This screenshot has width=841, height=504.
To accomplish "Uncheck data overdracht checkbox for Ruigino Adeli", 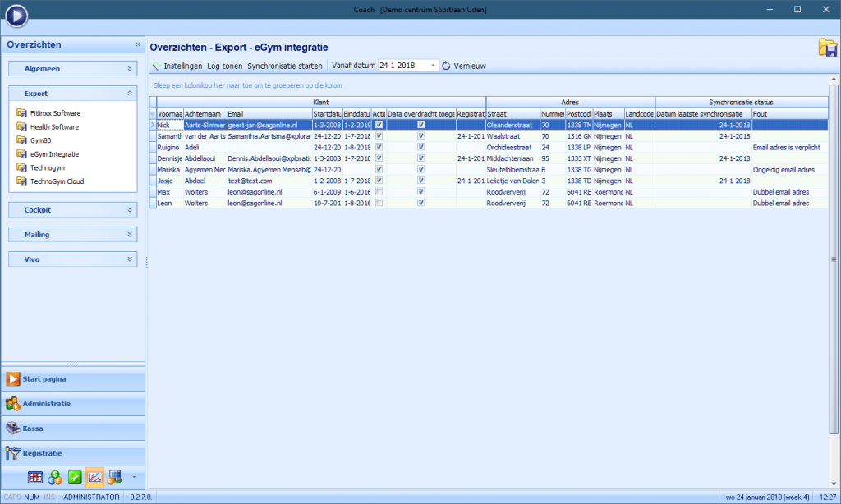I will pos(421,147).
